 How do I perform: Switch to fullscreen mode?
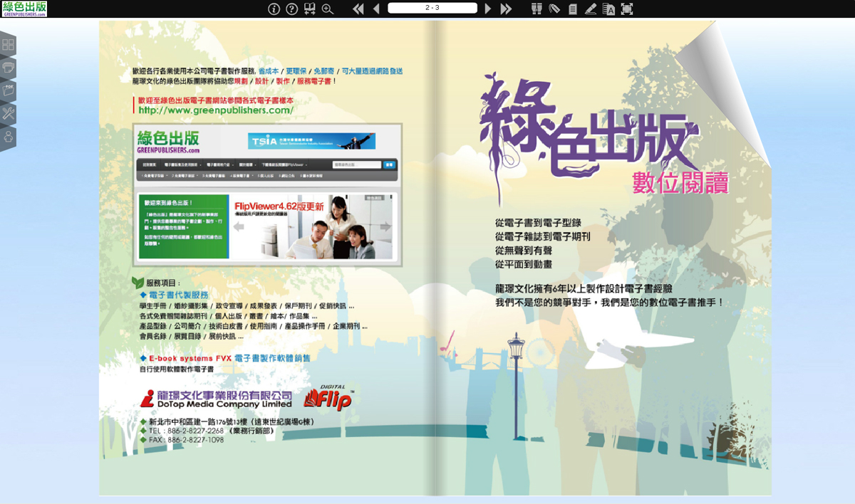click(626, 9)
